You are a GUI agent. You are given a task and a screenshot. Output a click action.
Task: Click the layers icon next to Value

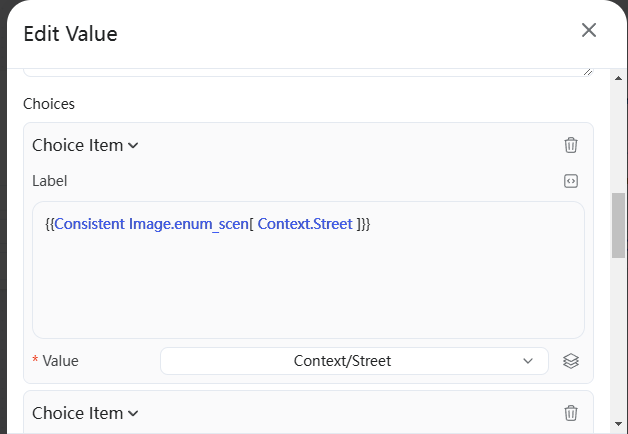point(571,361)
